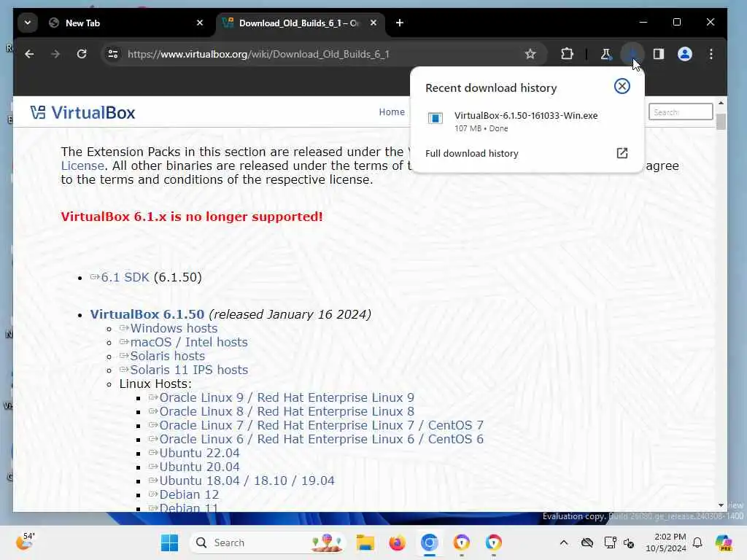Open Chrome Labs flask icon
The width and height of the screenshot is (747, 560).
coord(606,54)
